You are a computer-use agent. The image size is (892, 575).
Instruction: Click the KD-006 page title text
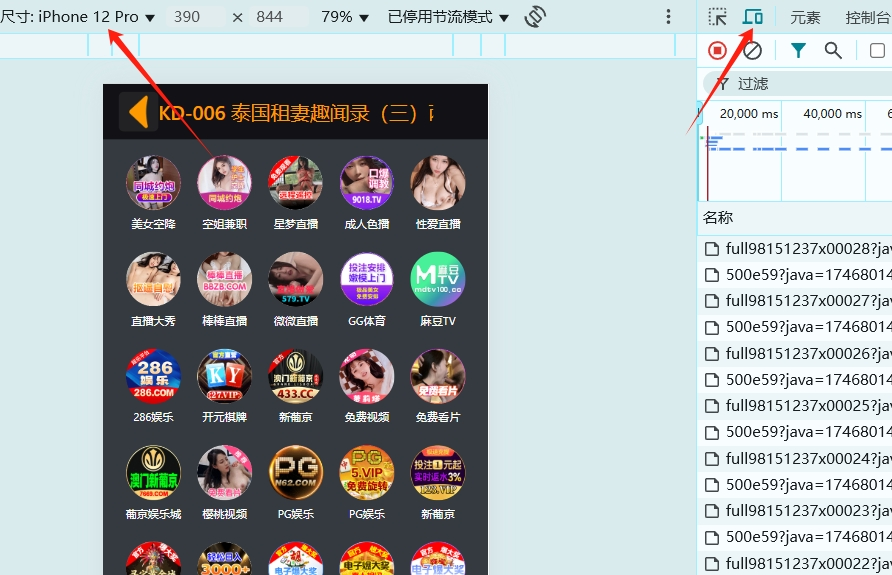296,113
